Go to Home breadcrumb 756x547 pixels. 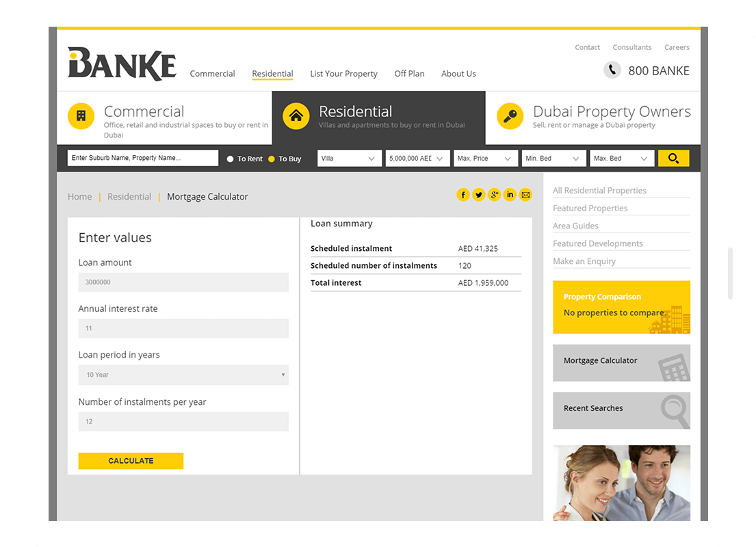click(79, 197)
